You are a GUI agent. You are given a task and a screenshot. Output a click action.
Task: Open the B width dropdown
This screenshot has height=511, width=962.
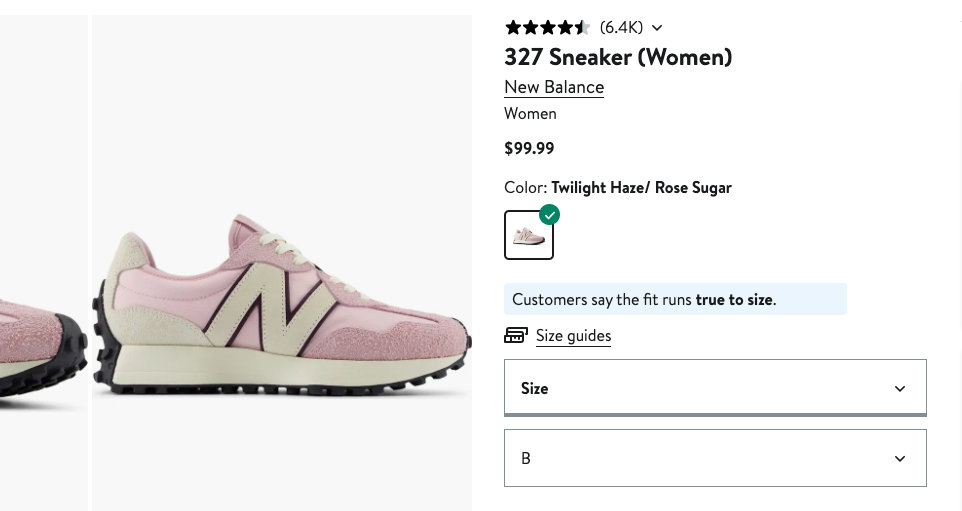coord(714,458)
